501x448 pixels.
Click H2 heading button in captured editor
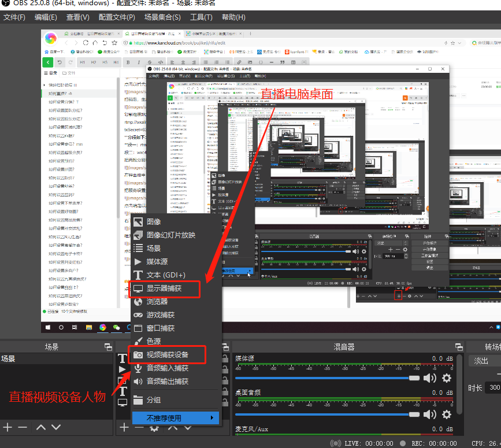click(94, 62)
